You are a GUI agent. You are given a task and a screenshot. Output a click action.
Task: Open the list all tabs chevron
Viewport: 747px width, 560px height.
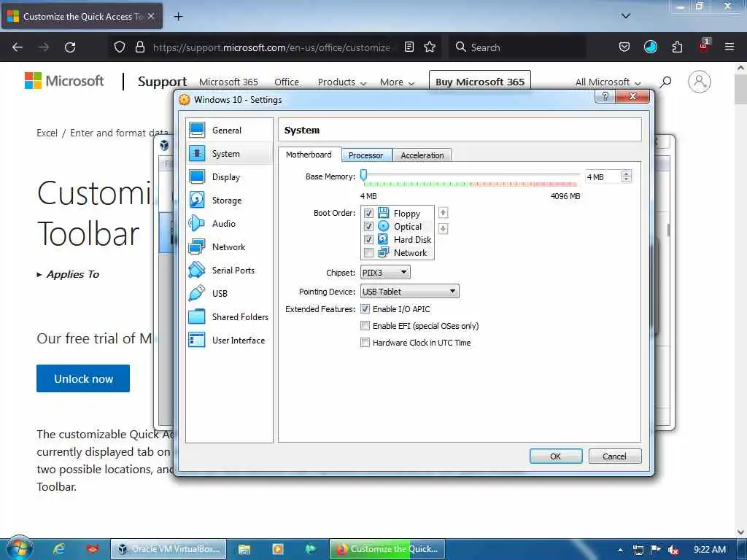(626, 16)
